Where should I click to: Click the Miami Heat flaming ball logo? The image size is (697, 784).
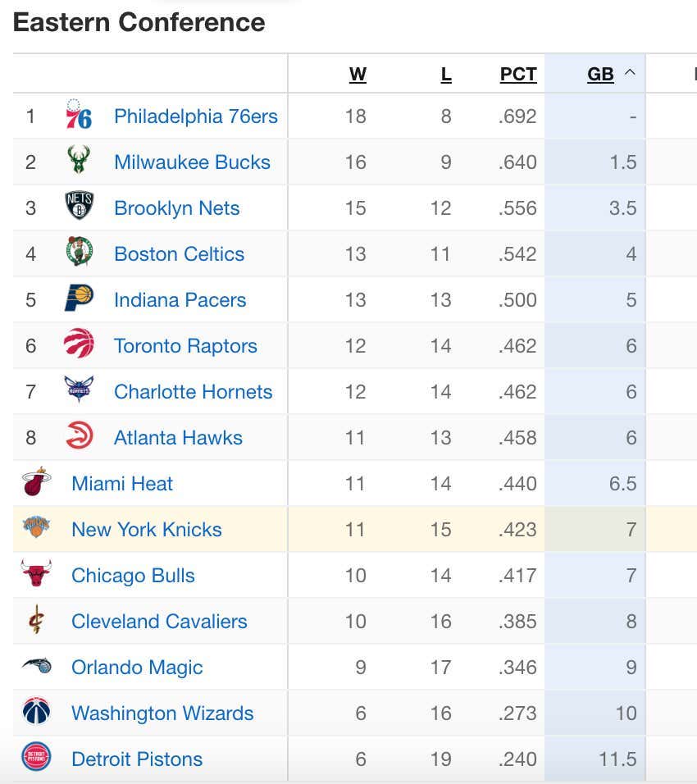(37, 481)
